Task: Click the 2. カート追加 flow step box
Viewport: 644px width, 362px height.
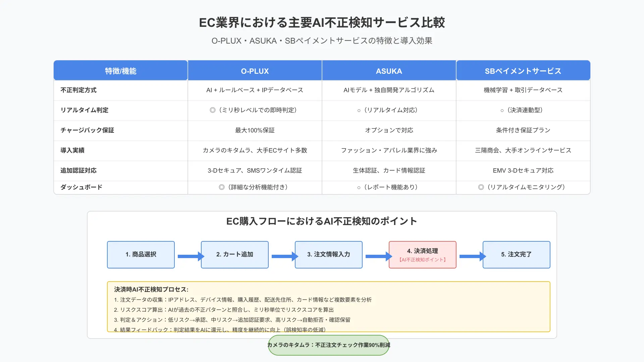Action: [235, 255]
